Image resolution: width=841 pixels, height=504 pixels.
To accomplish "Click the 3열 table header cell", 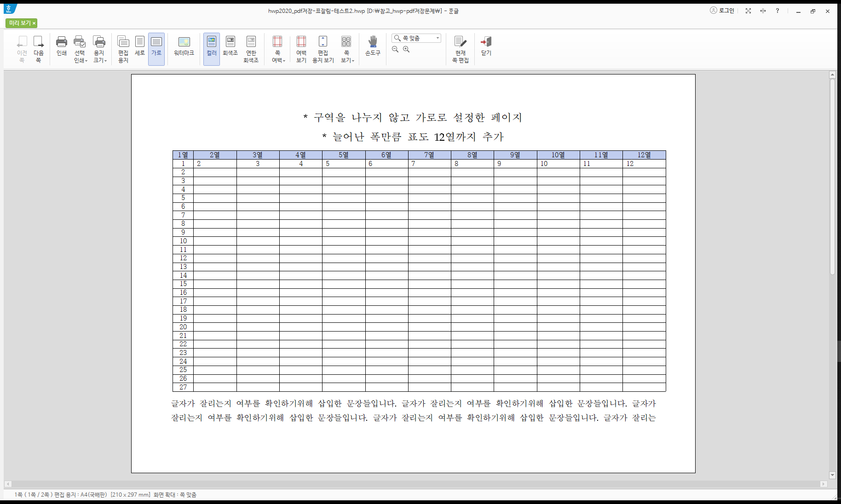I will tap(258, 155).
